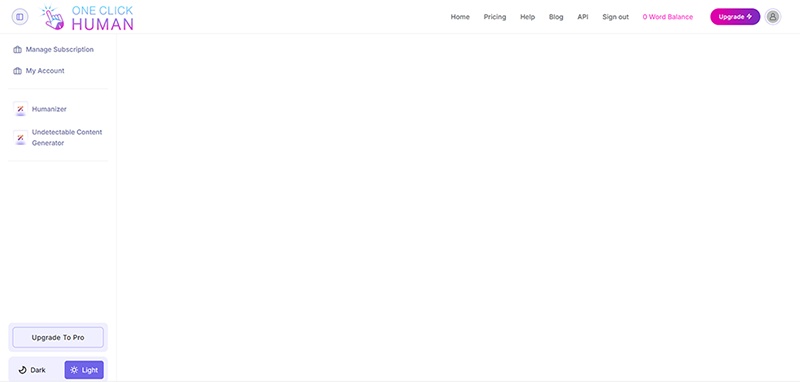This screenshot has width=800, height=382.
Task: Click the My Account briefcase icon
Action: click(17, 71)
